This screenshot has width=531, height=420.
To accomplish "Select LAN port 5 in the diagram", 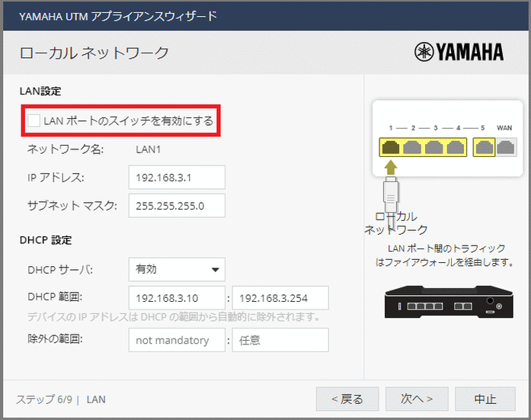I will pyautogui.click(x=484, y=147).
